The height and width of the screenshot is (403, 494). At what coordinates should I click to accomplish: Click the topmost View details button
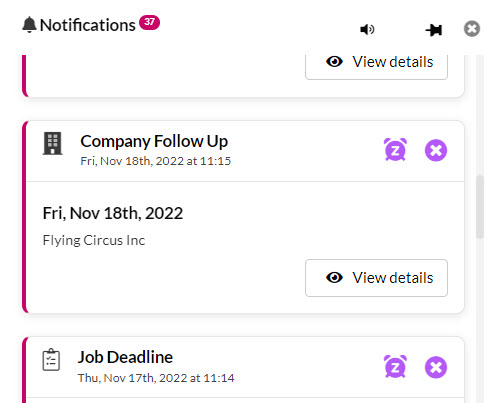pos(376,67)
